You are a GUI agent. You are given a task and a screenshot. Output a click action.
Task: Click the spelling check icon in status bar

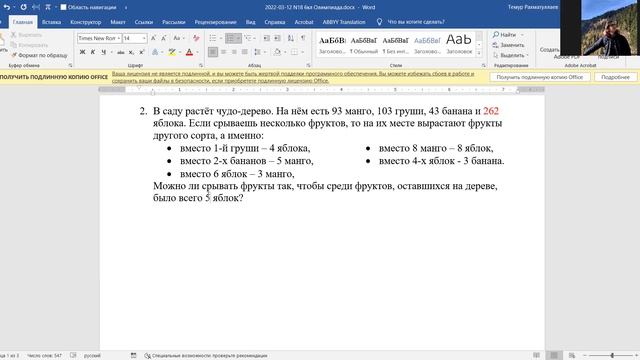pos(73,356)
